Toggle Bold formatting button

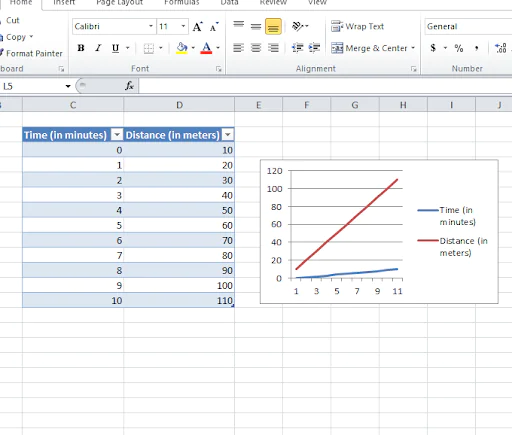point(81,48)
